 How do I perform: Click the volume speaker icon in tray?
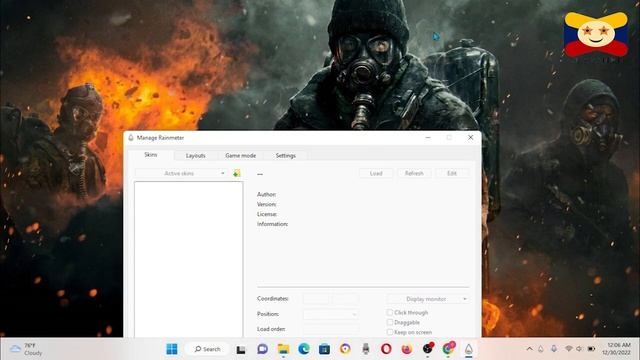click(579, 349)
